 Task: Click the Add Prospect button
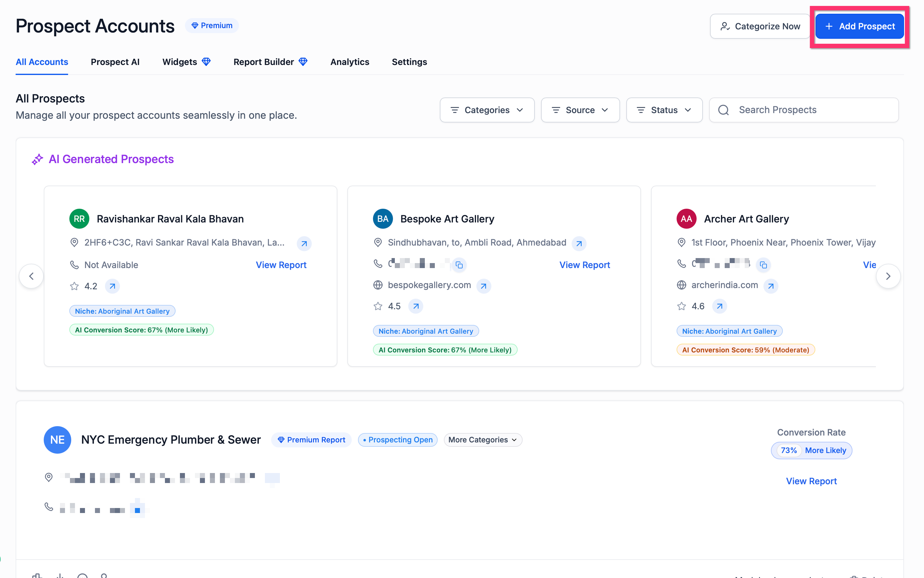click(859, 26)
